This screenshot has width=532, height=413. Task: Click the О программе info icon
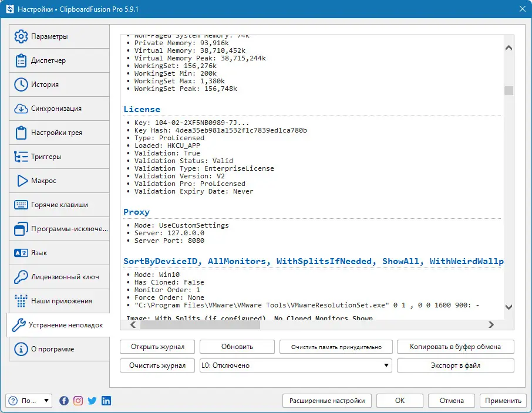coord(21,349)
